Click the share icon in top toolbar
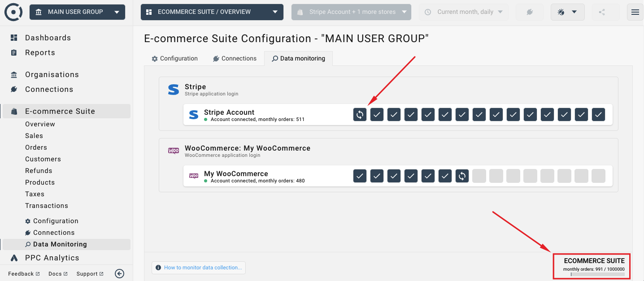The height and width of the screenshot is (281, 644). pyautogui.click(x=602, y=12)
